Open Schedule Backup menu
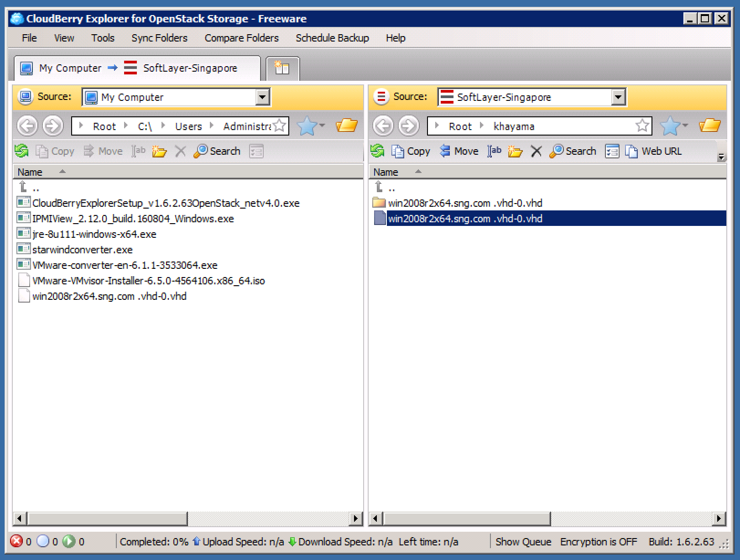Viewport: 740px width, 560px height. pos(332,38)
